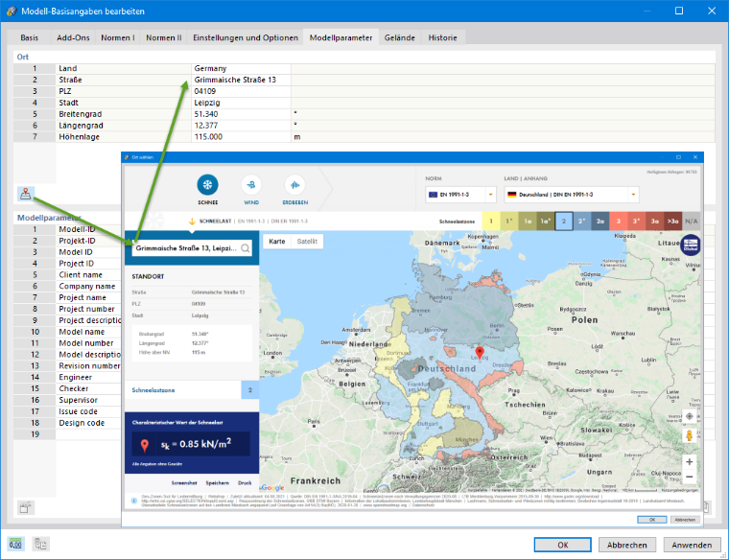Select the Issue code parameter row
Screen dimensions: 729x560
coord(67,411)
